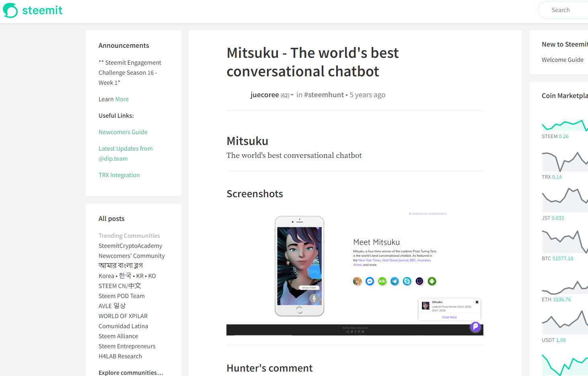Click the green Kik icon

point(382,281)
